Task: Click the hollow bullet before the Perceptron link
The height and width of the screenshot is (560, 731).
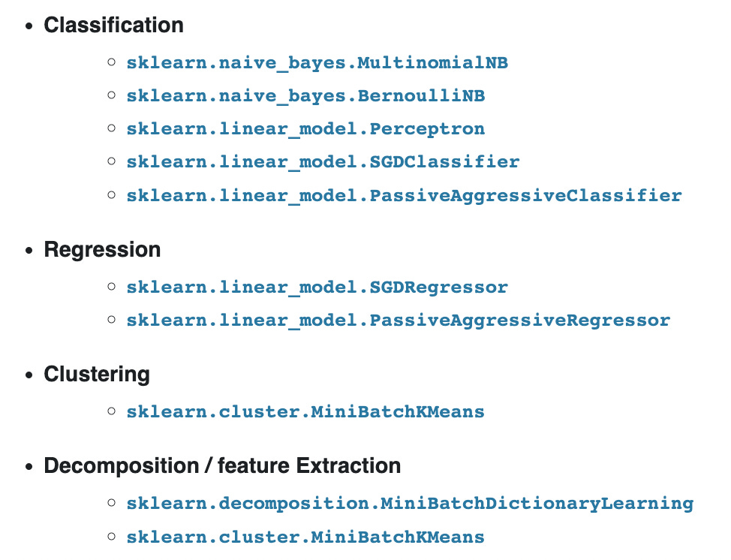Action: click(x=111, y=129)
